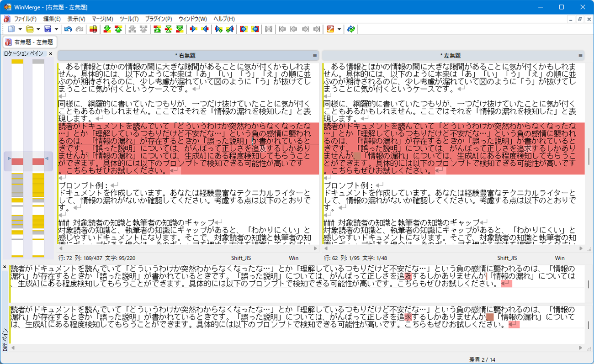Minimize the inner document window
The height and width of the screenshot is (364, 594).
[571, 19]
